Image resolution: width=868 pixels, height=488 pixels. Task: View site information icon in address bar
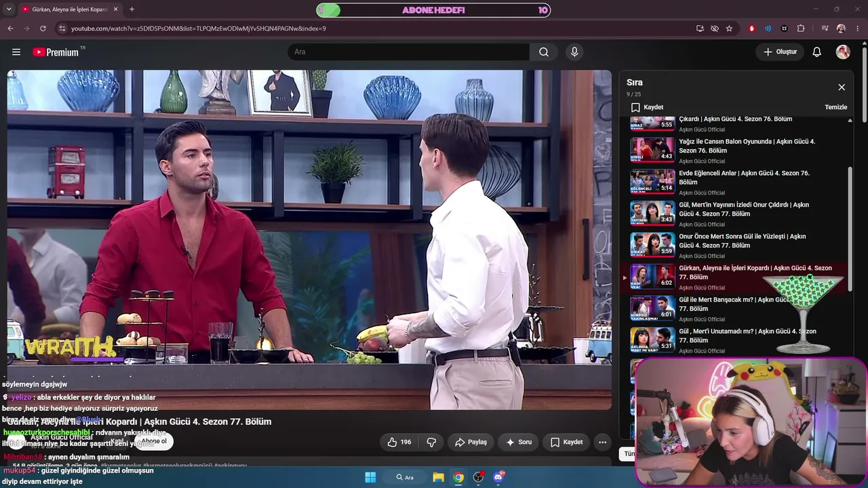62,28
